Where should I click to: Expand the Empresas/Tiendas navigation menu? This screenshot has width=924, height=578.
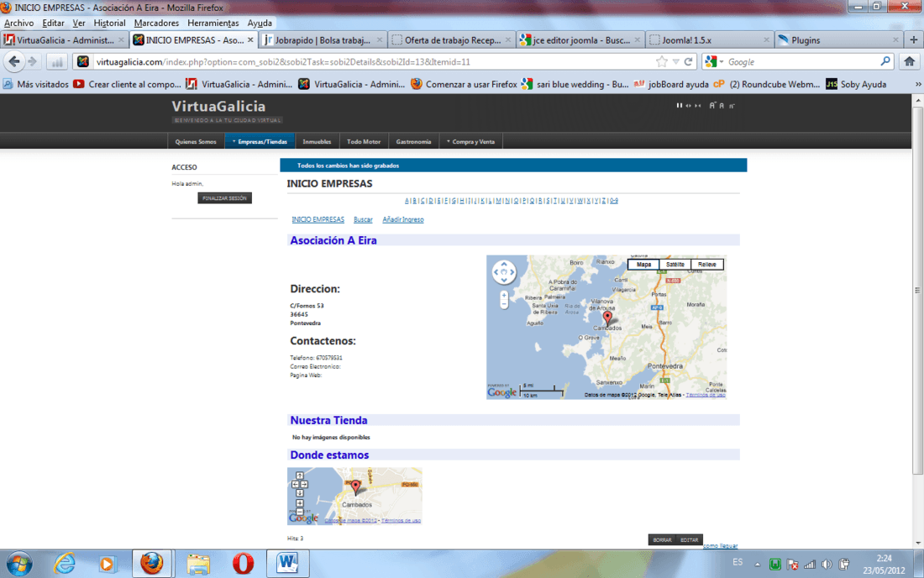pyautogui.click(x=260, y=141)
